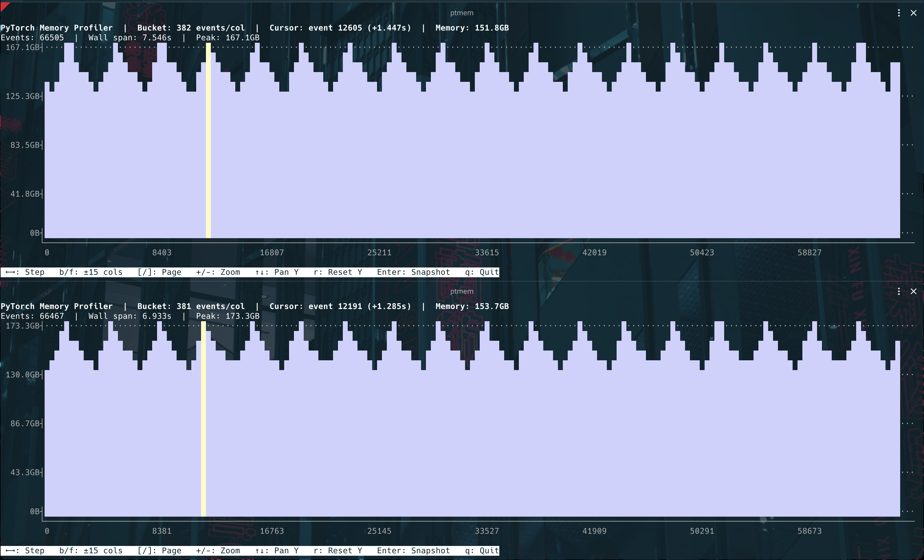
Task: Close the top ptmem pane
Action: pos(914,13)
